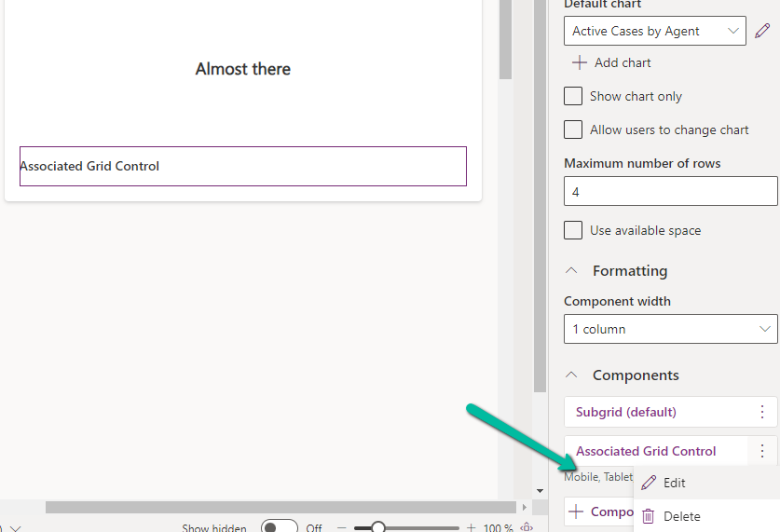This screenshot has height=532, width=780.
Task: Choose Delete from the context menu
Action: click(x=706, y=516)
